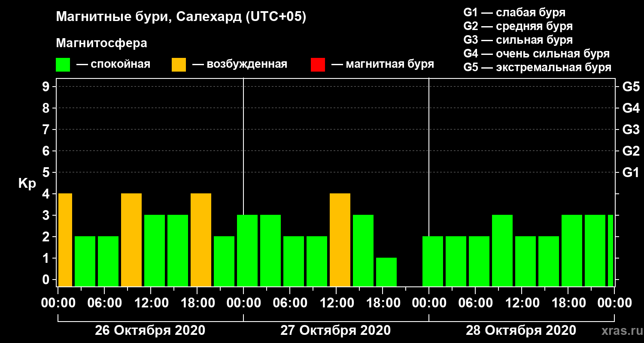This screenshot has width=644, height=343.
Task: Select the chart title 'Магнитные бури, Салехард (UTC+05)'
Action: (181, 18)
